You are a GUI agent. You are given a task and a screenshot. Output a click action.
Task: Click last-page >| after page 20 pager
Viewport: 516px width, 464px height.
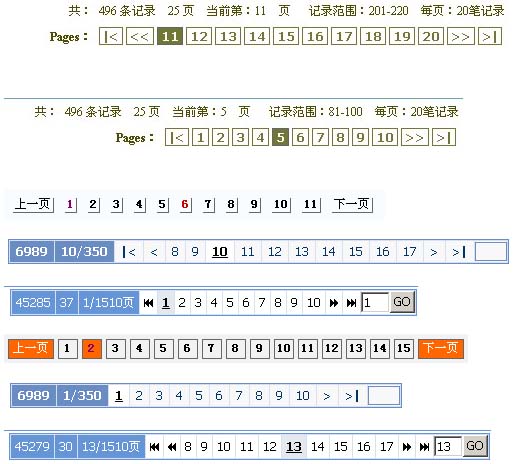click(490, 36)
